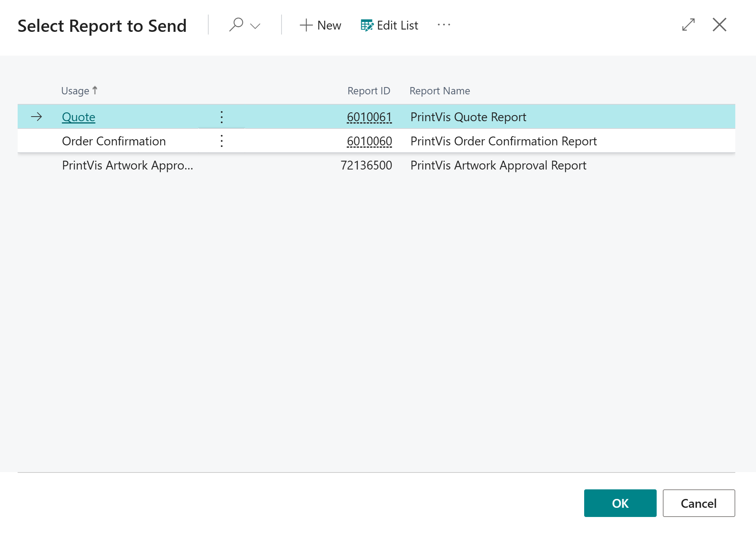Open the search magnifier icon

(236, 25)
